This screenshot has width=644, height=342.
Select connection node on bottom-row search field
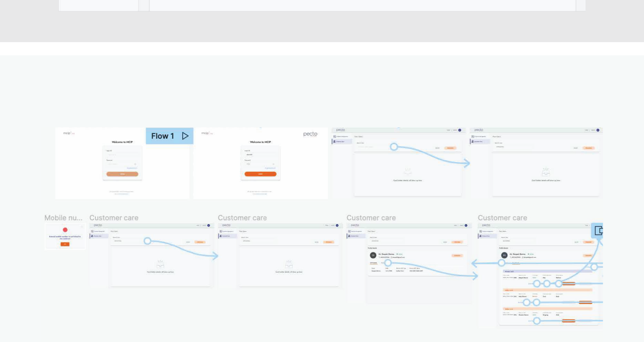click(147, 241)
